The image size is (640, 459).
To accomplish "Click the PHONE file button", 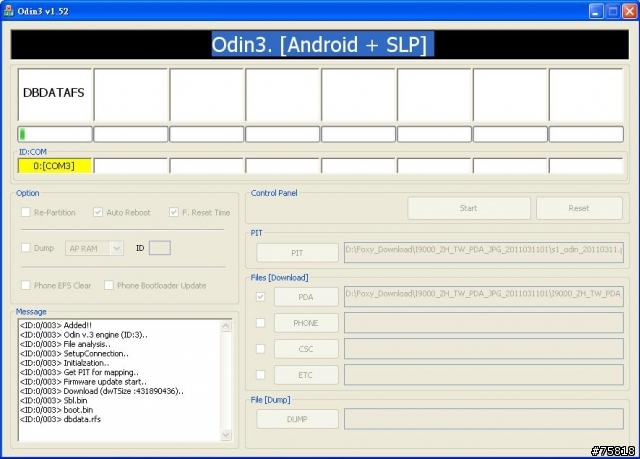I will (x=306, y=323).
